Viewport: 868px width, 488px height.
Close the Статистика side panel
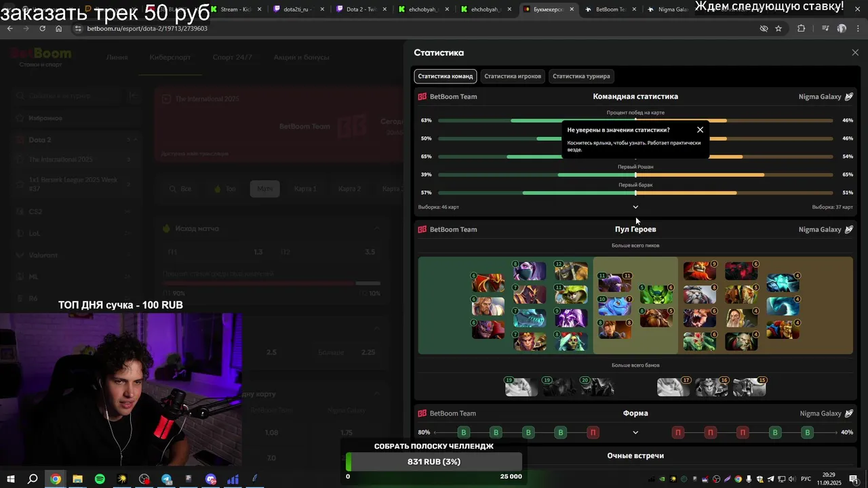click(855, 52)
